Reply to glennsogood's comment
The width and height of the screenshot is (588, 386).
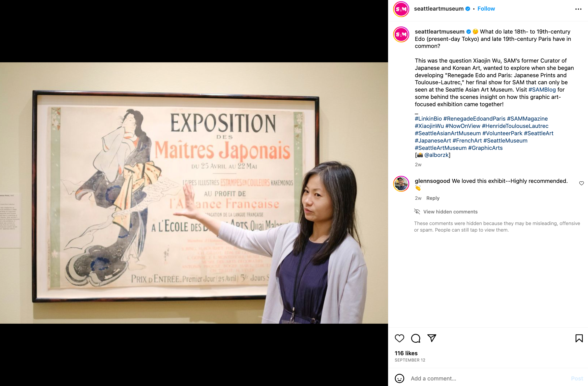433,198
